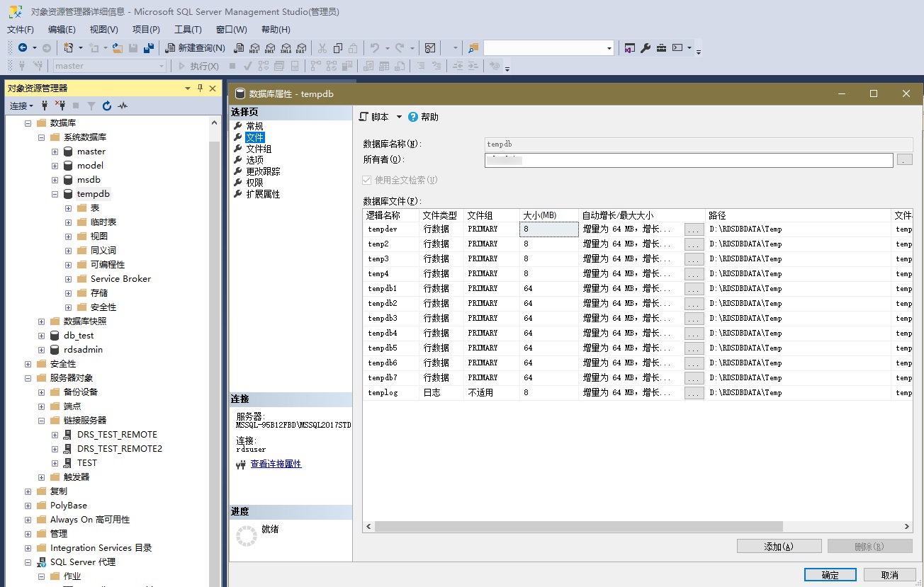The height and width of the screenshot is (587, 924).
Task: Open the master database dropdown in toolbar
Action: point(162,66)
